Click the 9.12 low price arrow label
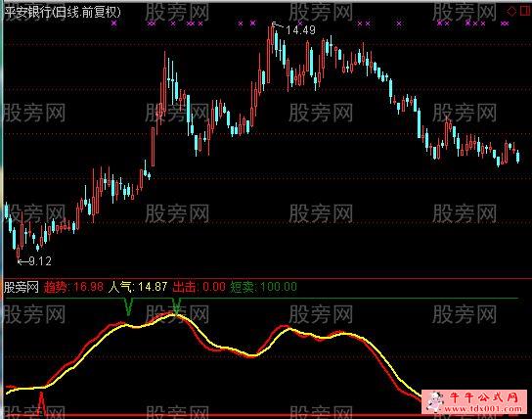532x419 pixels. pyautogui.click(x=34, y=261)
